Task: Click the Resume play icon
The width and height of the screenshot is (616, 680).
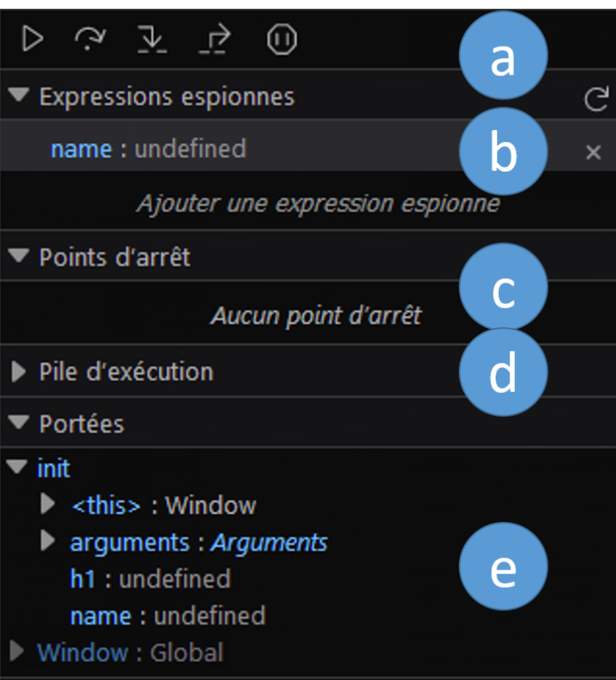Action: (33, 39)
